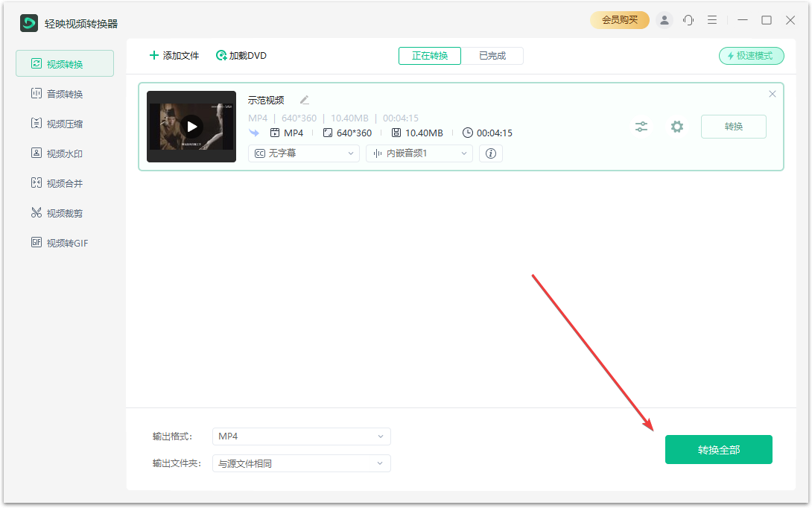Image resolution: width=812 pixels, height=508 pixels.
Task: Open the output settings sliders icon
Action: tap(641, 127)
